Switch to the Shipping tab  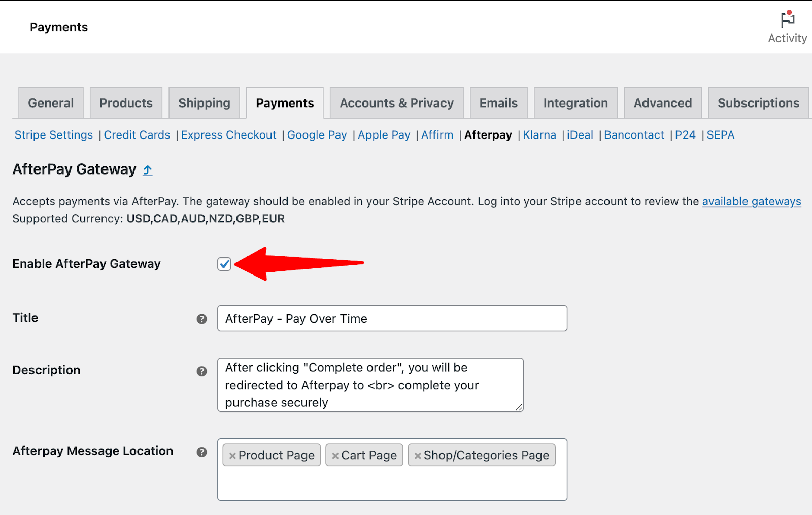click(204, 103)
